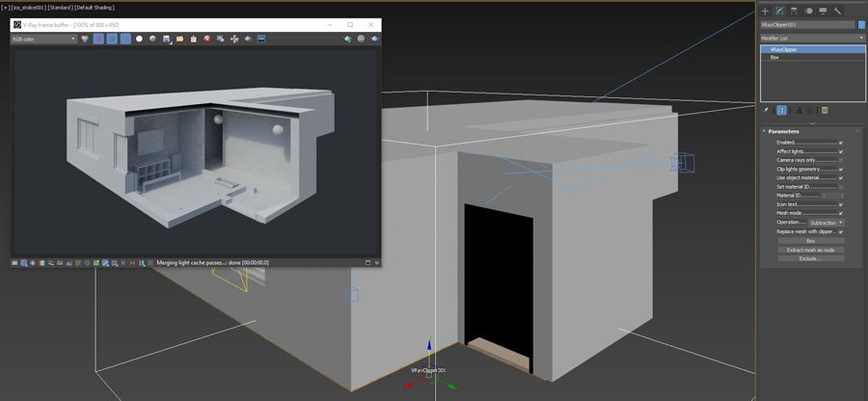Click the Extract mesh as node button

click(x=810, y=250)
